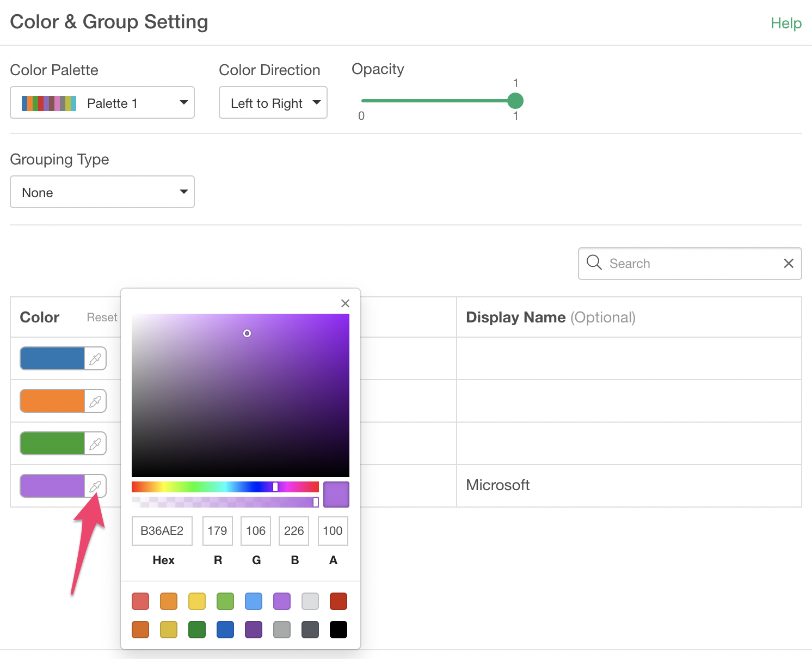Open the Help link

786,23
